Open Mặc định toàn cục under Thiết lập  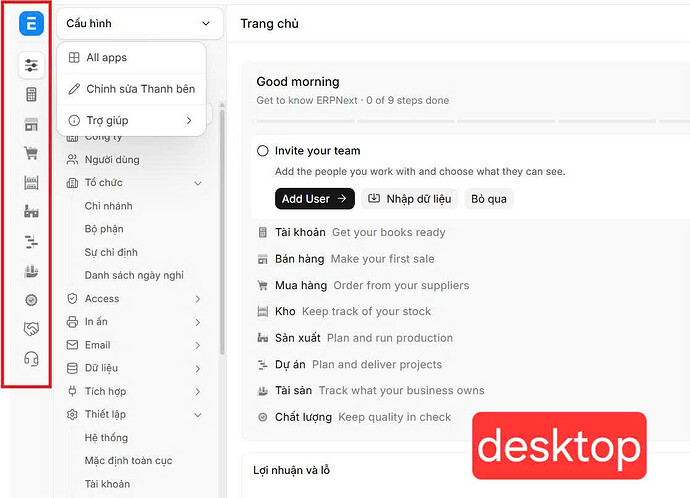[x=128, y=461]
